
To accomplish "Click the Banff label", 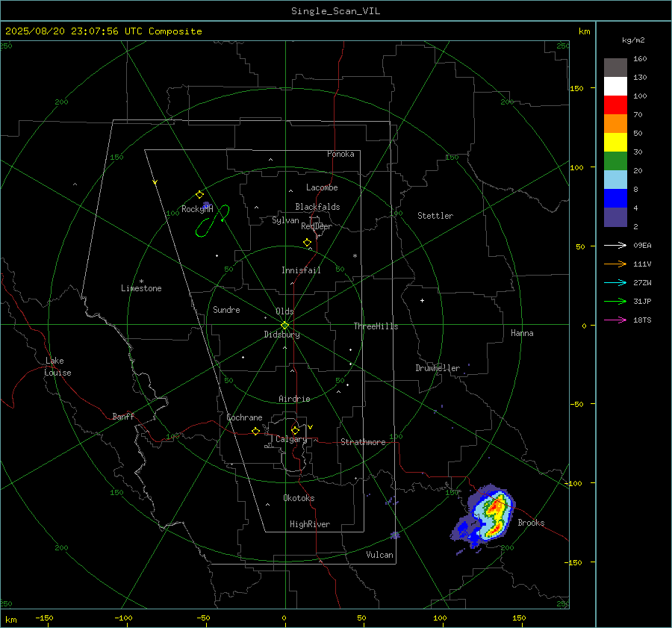I will (123, 416).
